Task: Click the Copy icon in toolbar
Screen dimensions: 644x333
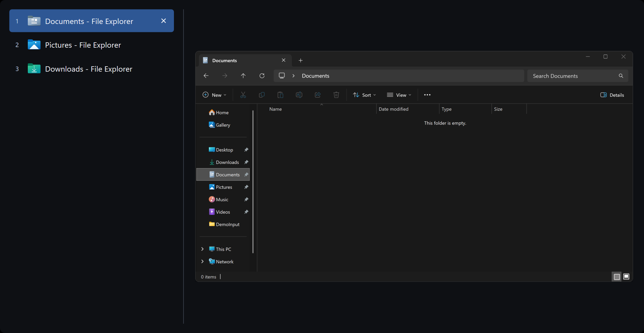Action: (262, 95)
